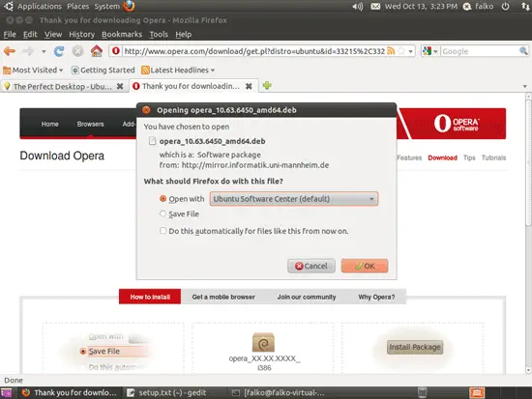Open Get a mobile browser tab
Viewport: 532px width, 399px height.
pos(223,297)
